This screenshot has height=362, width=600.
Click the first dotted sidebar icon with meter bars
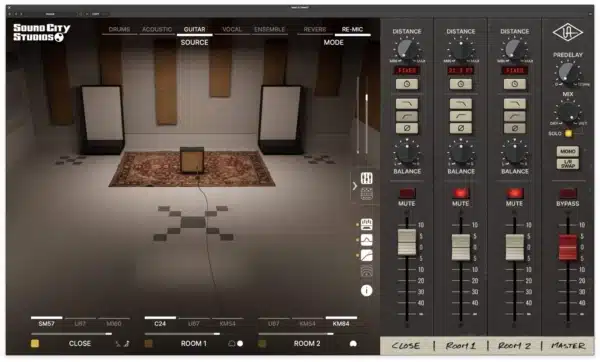367,224
